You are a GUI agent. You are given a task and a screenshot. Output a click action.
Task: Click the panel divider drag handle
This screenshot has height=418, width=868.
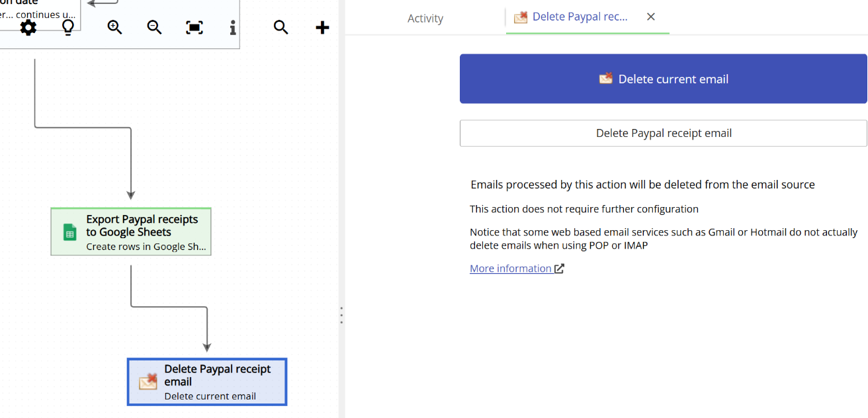[x=341, y=315]
